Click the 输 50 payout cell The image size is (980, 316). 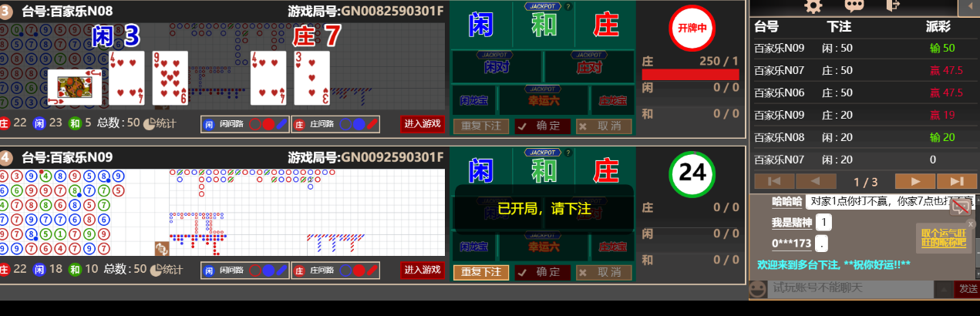tap(942, 48)
